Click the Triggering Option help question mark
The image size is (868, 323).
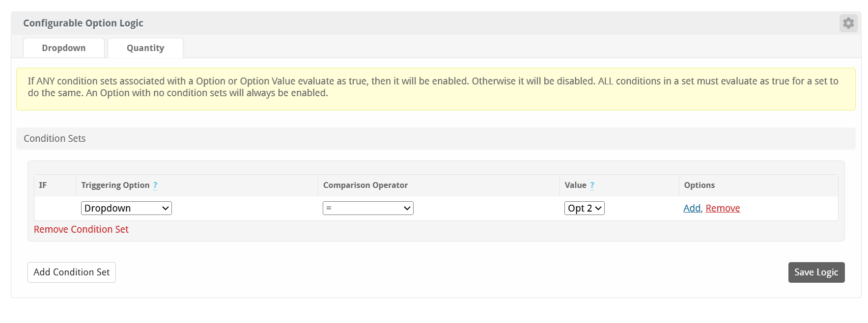point(155,186)
